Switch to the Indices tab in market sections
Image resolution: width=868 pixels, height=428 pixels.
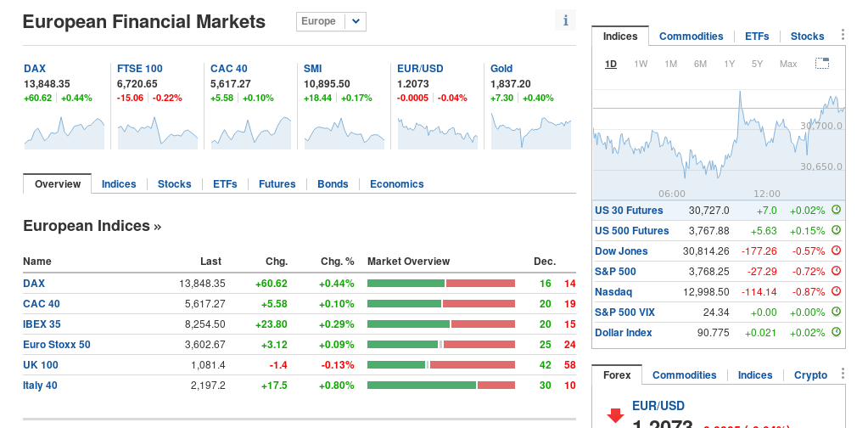tap(119, 184)
